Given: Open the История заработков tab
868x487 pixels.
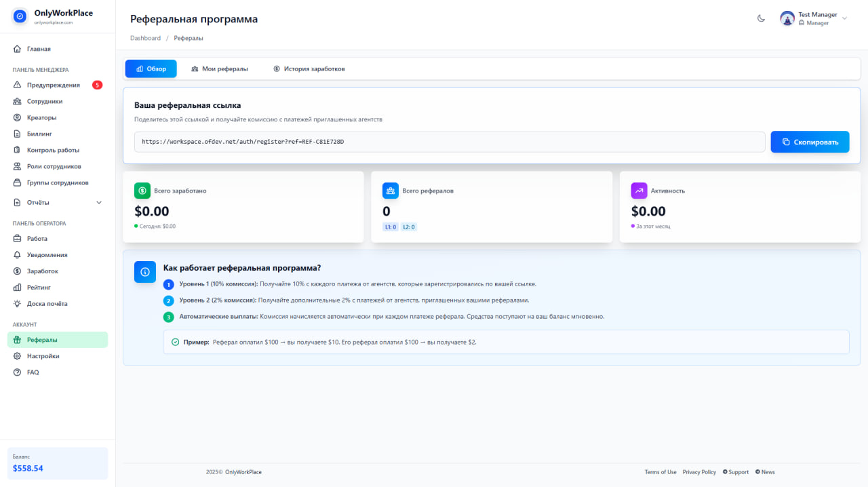Looking at the screenshot, I should [309, 69].
